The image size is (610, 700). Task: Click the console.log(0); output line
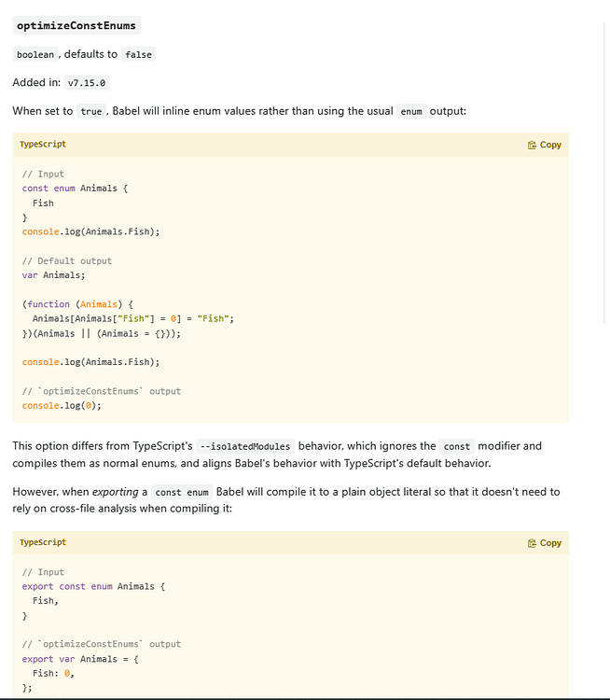[62, 406]
